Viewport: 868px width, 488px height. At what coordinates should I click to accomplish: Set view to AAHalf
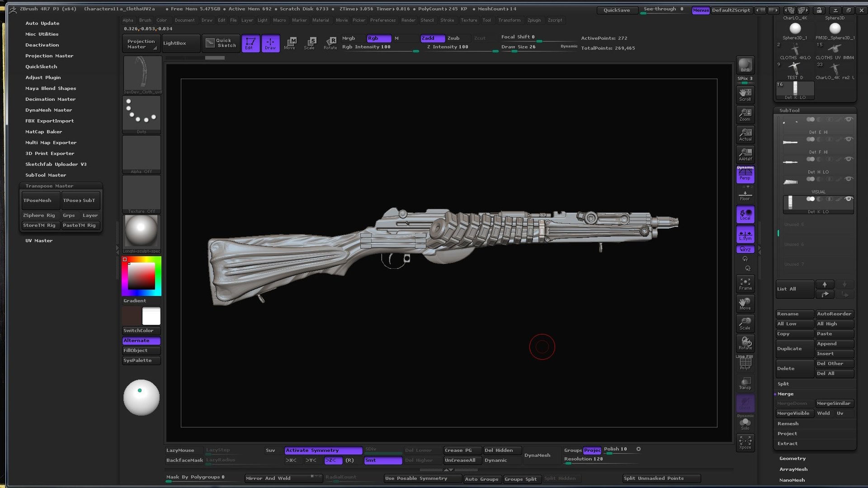coord(745,154)
